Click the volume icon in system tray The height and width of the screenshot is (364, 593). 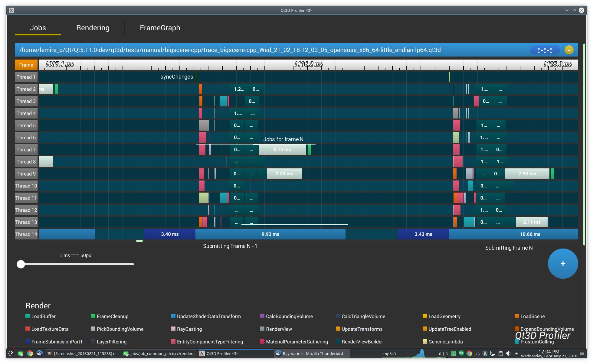click(x=508, y=353)
